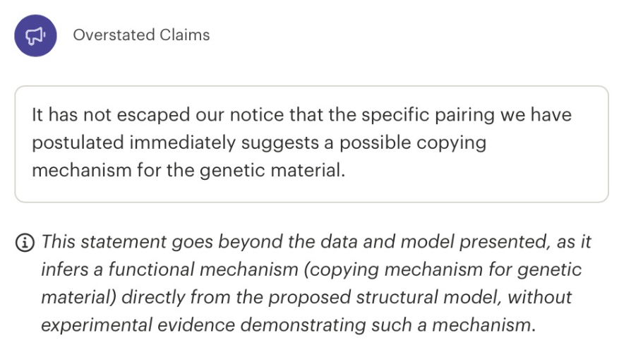Select the Overstated Claims heading
619x364 pixels.
click(141, 35)
